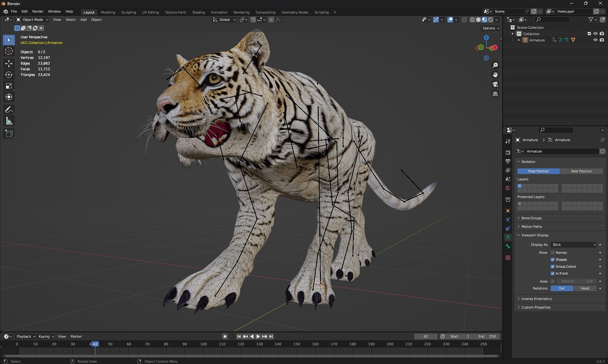Open the Global transform orientation dropdown
The image size is (608, 364).
click(224, 19)
